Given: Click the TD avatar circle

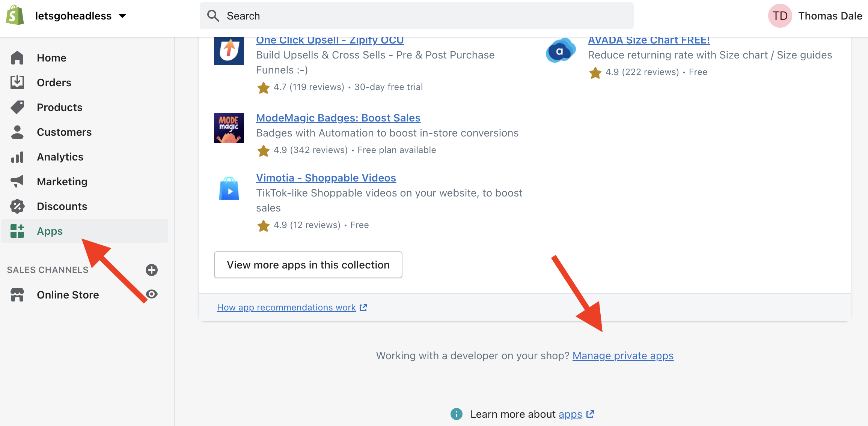Looking at the screenshot, I should [x=780, y=16].
